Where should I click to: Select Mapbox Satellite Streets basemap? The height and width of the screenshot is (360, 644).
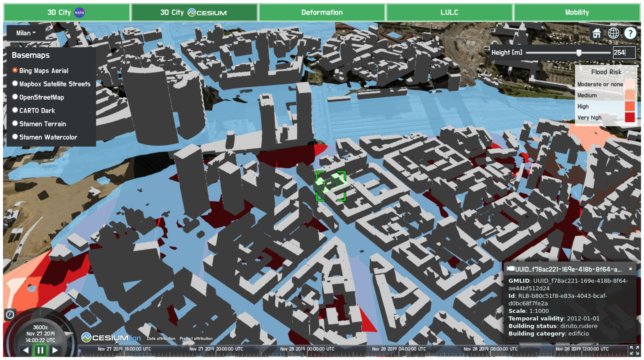pyautogui.click(x=15, y=84)
